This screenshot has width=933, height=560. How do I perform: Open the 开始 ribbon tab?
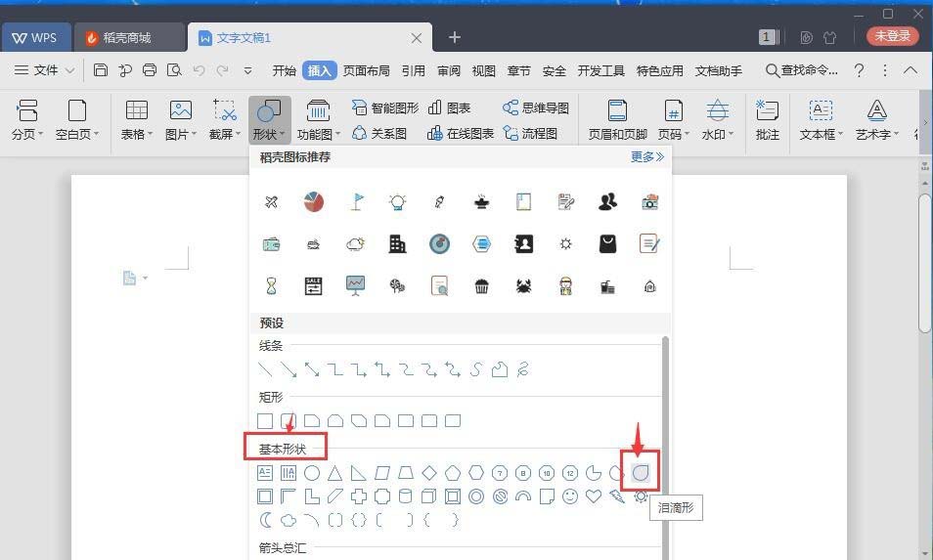[284, 70]
